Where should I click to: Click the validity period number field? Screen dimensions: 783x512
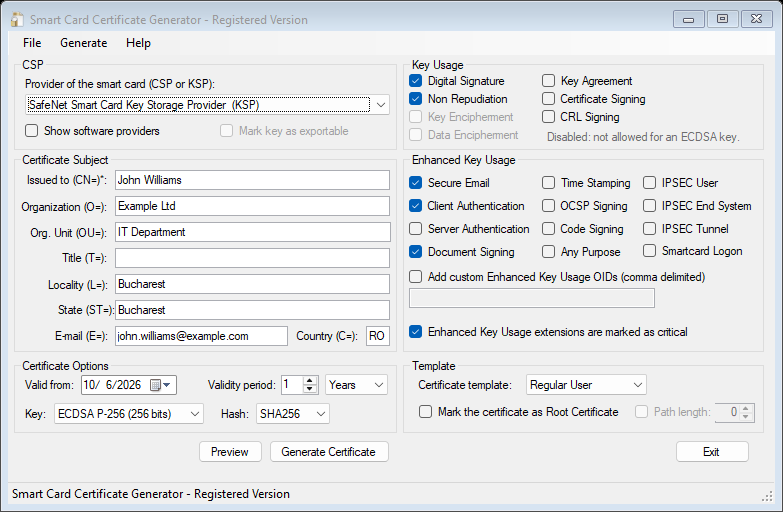pos(293,385)
